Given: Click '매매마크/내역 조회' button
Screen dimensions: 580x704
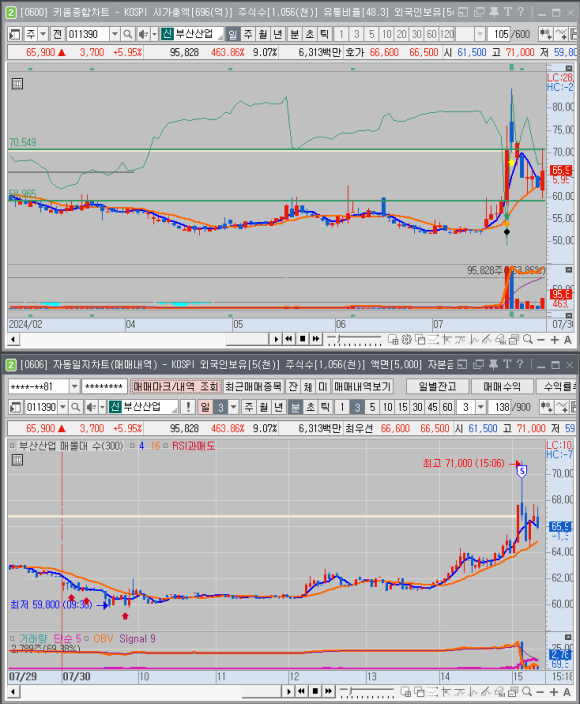Looking at the screenshot, I should click(176, 386).
